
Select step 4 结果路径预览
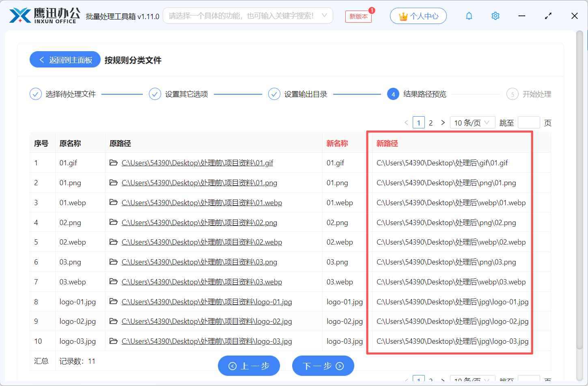417,94
